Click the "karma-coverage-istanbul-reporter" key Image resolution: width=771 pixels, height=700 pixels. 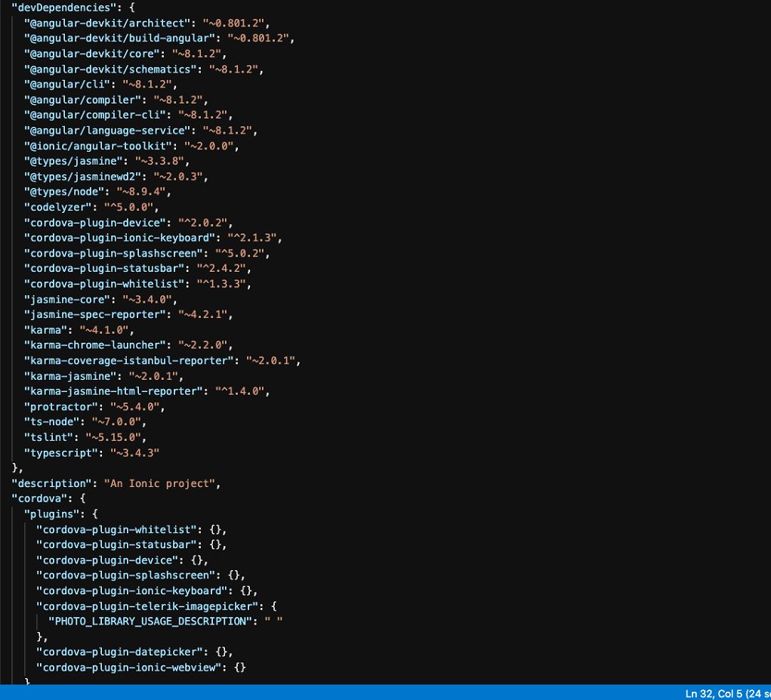pyautogui.click(x=129, y=361)
